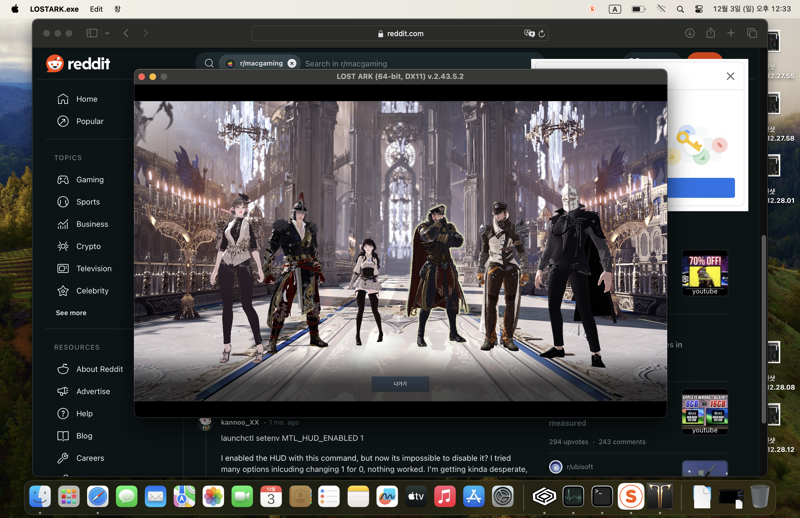The image size is (800, 518).
Task: Close the white popup with X
Action: (730, 76)
